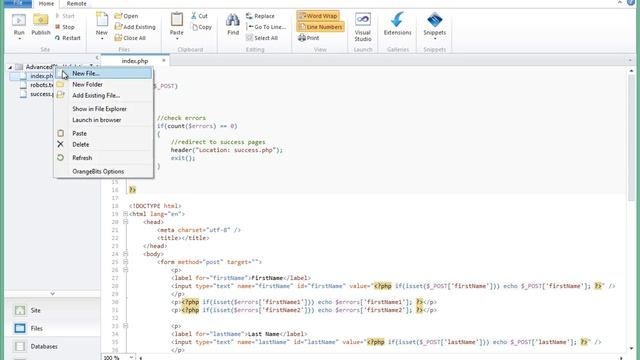The image size is (640, 360).
Task: Click Open in Files group
Action: tap(127, 16)
